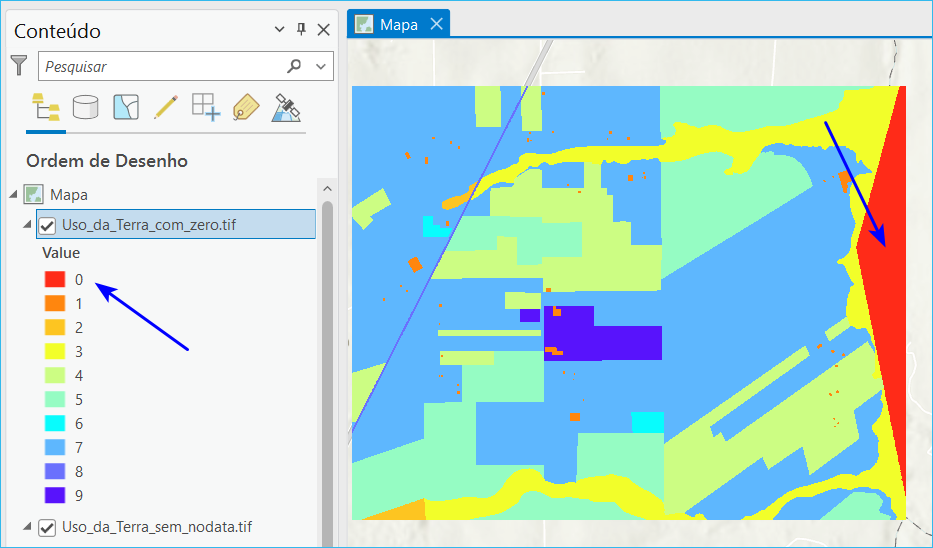Close the Conteúdo pane
933x548 pixels.
324,30
